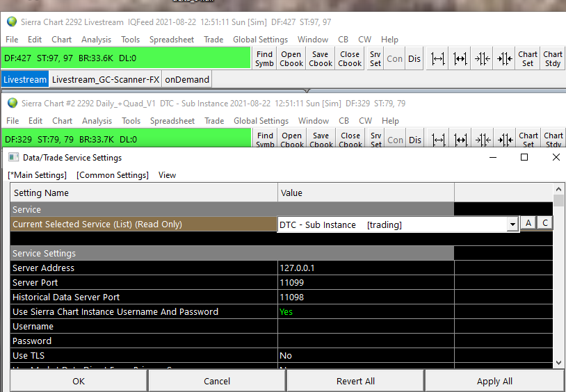Click Open Cbook in the Livestream toolbar

pos(291,58)
